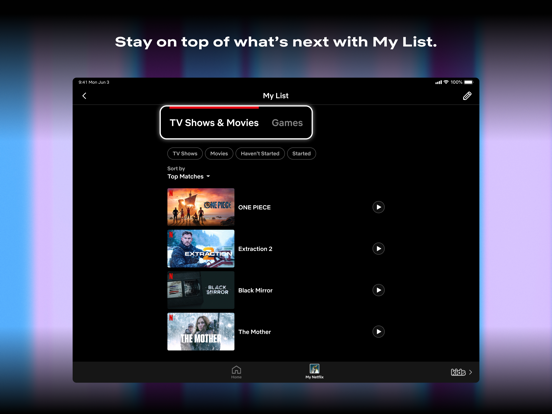This screenshot has height=414, width=552.
Task: Check the battery icon in status bar
Action: coord(469,82)
